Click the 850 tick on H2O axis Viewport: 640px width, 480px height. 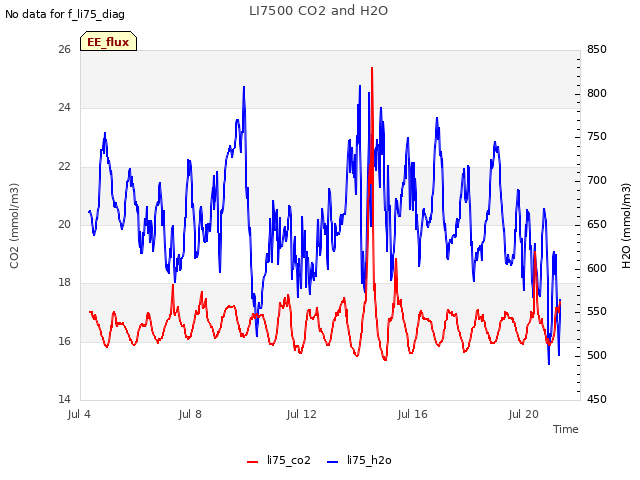click(x=597, y=49)
